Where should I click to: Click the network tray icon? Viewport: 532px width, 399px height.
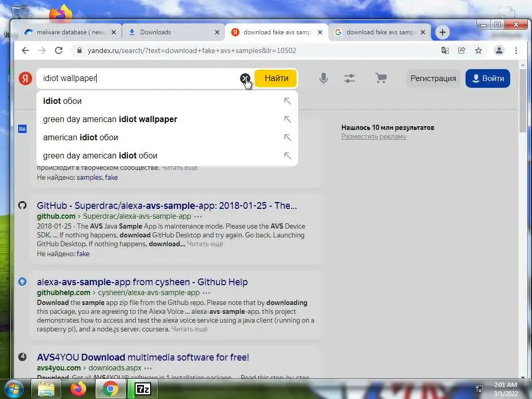[x=480, y=389]
